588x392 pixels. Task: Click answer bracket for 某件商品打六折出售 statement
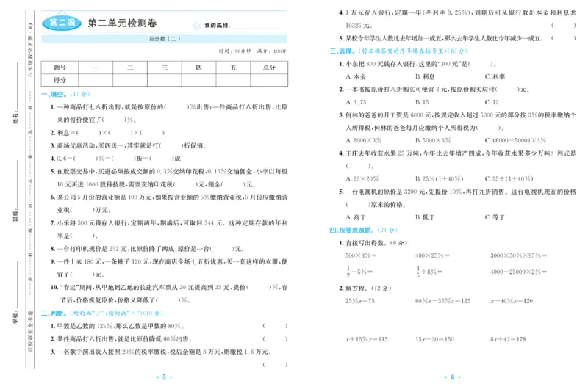tap(275, 339)
